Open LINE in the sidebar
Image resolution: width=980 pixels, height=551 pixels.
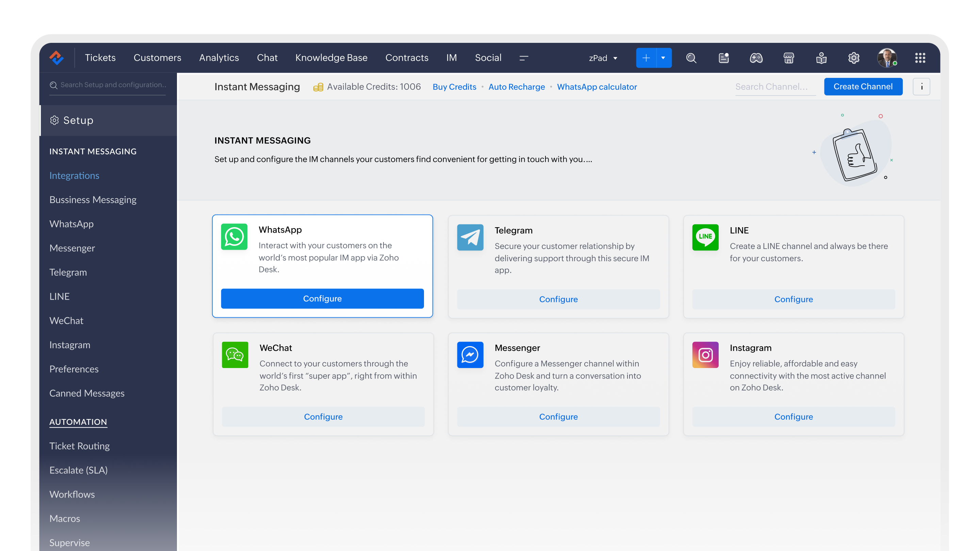coord(59,296)
